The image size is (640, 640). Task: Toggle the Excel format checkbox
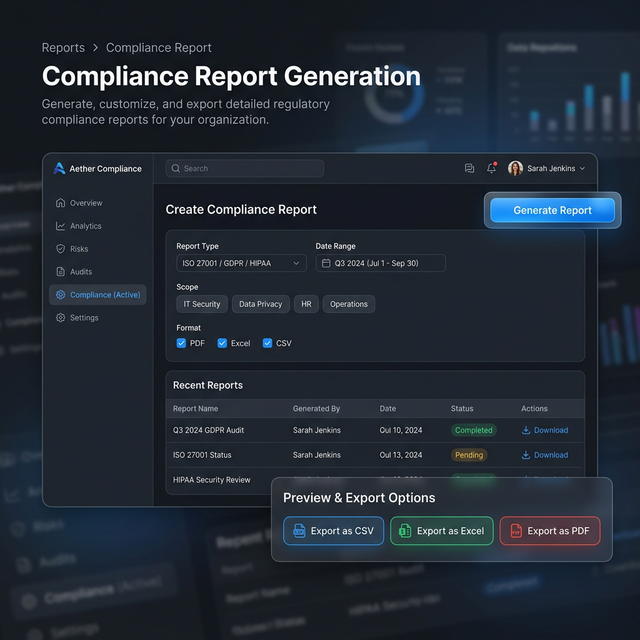(x=222, y=343)
